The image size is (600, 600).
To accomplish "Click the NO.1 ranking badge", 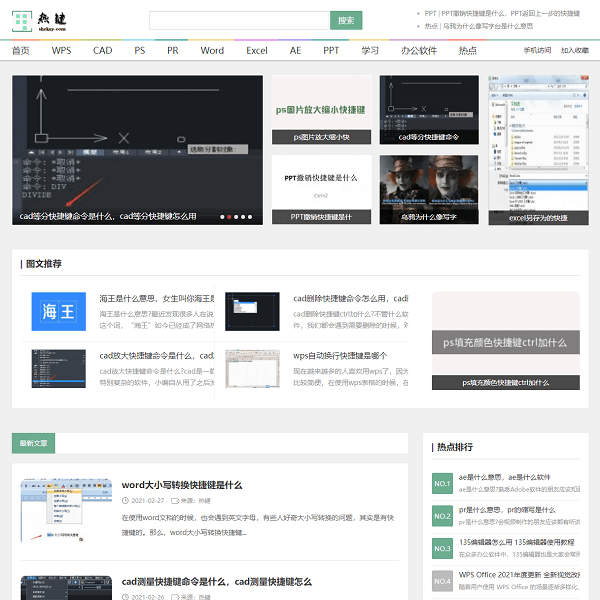I will click(442, 484).
